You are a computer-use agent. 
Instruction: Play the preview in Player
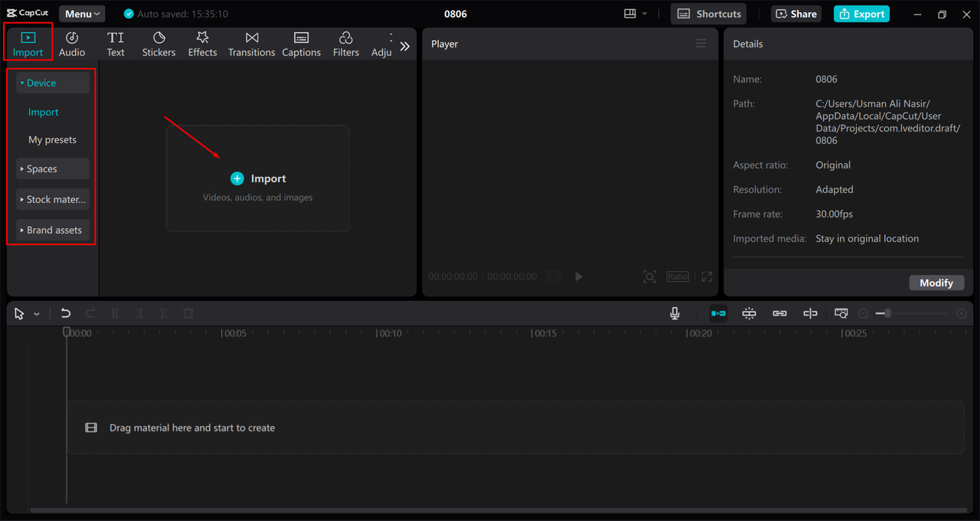pyautogui.click(x=579, y=277)
